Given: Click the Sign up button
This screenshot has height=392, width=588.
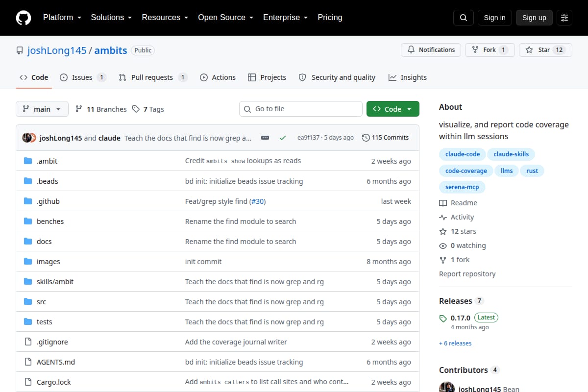Looking at the screenshot, I should 534,18.
